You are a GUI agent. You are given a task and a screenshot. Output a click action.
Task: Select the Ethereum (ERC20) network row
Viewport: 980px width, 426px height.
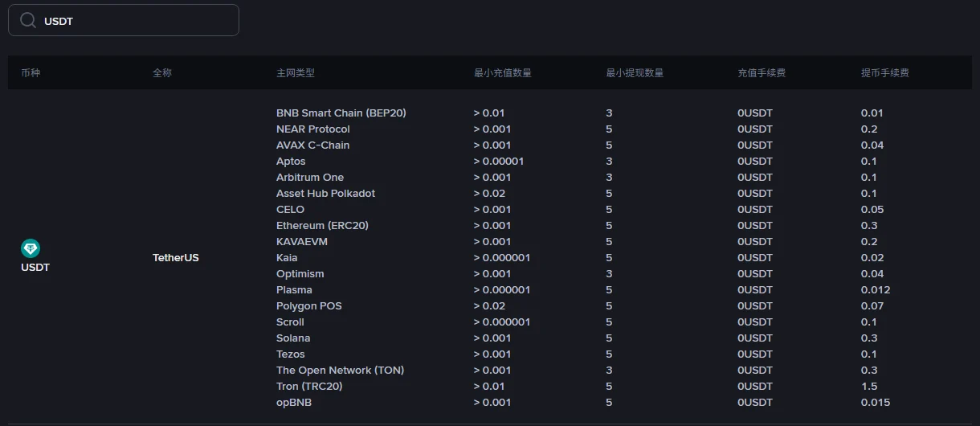point(322,226)
